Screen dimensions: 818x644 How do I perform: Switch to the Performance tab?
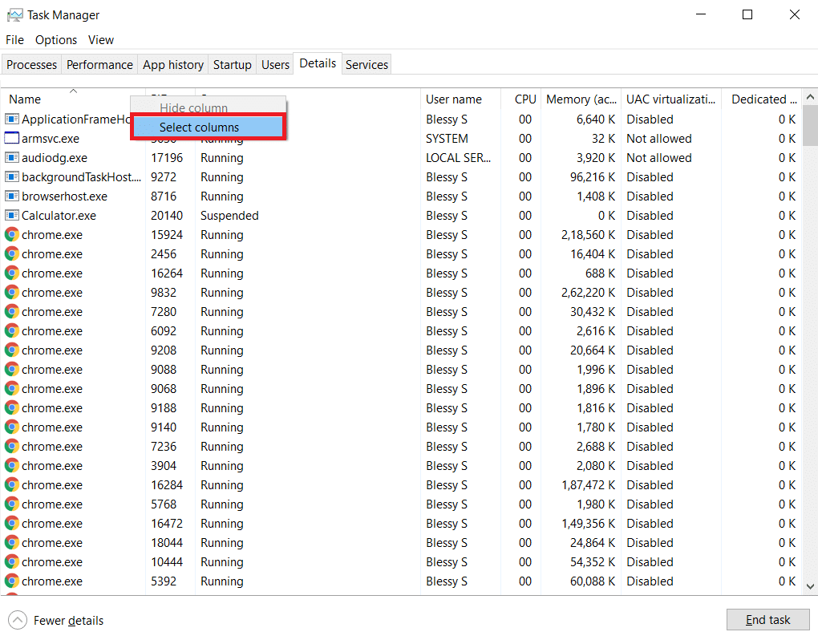pyautogui.click(x=99, y=65)
